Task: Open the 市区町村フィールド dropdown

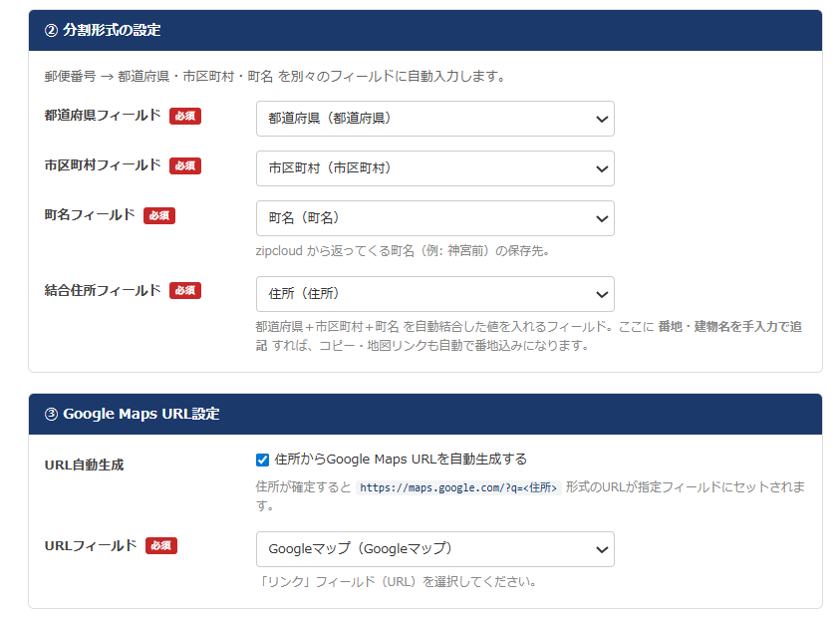Action: [435, 168]
